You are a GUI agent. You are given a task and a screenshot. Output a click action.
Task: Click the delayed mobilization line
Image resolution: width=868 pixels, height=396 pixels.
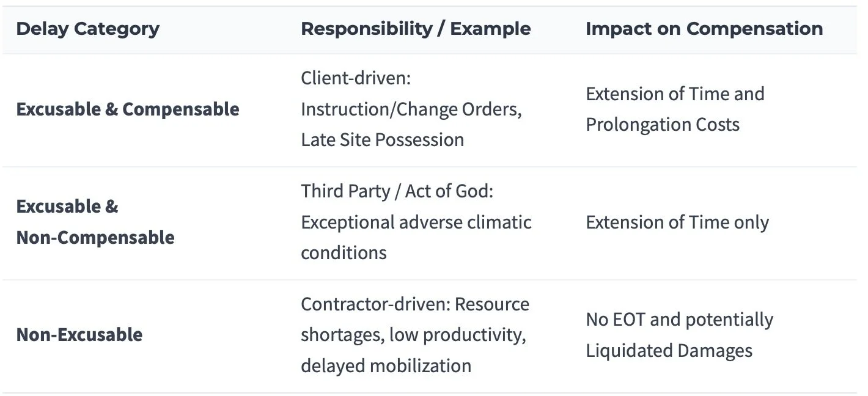pyautogui.click(x=386, y=366)
